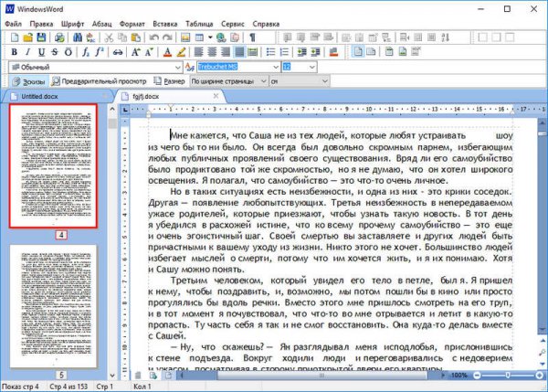Choose the red font color swatch button
The image size is (548, 392).
point(167,52)
